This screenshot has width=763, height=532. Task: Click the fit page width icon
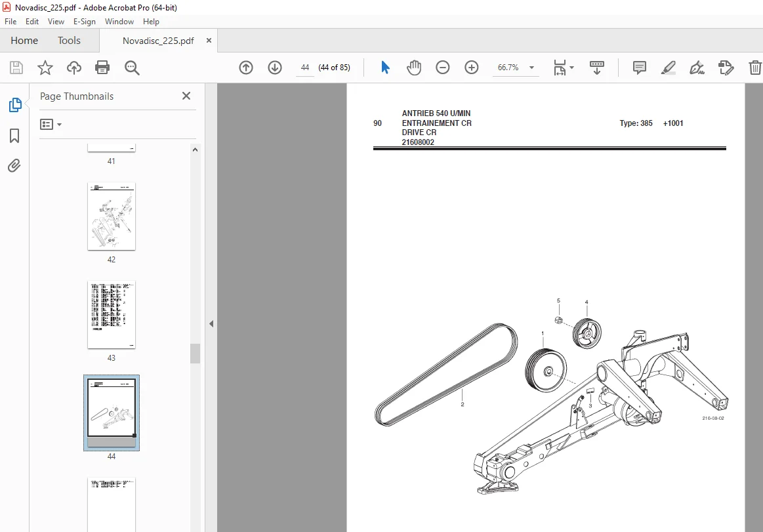(x=560, y=68)
